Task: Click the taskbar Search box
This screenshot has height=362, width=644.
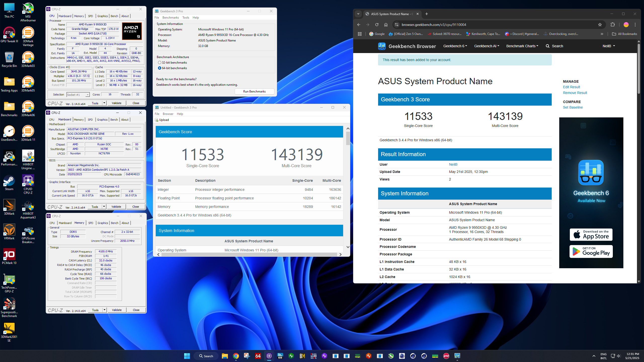Action: (206, 356)
